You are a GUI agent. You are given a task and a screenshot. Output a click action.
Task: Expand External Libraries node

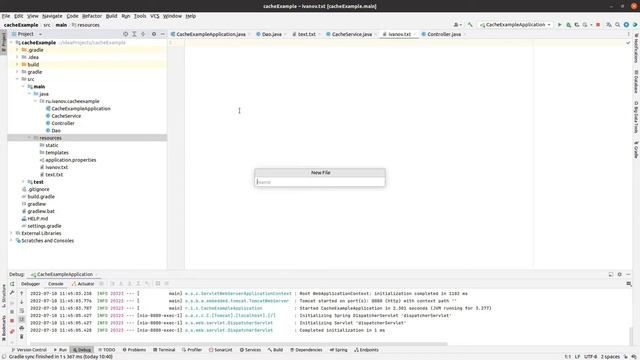click(11, 233)
